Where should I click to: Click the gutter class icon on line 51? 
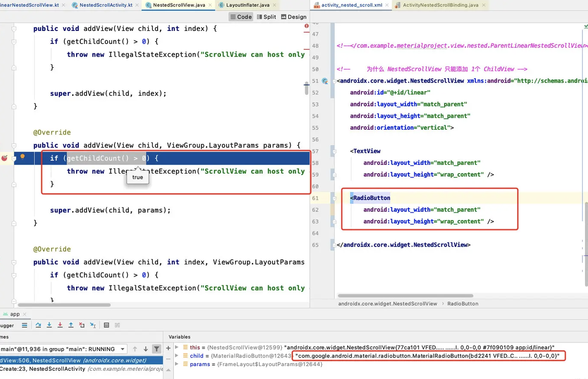(x=325, y=81)
